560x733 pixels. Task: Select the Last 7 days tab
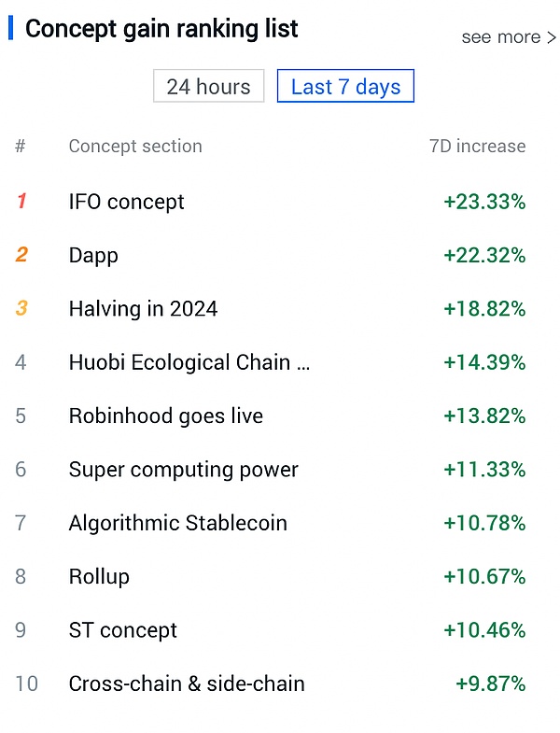tap(345, 87)
